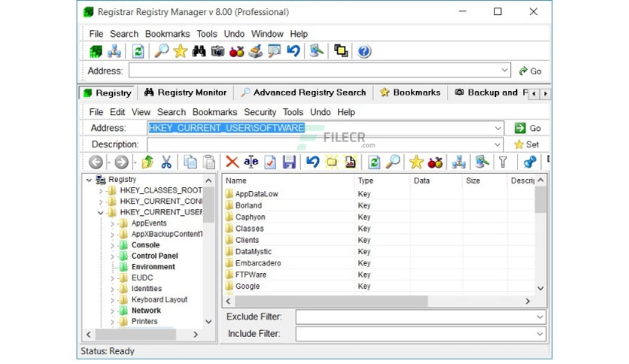Click the blue help question mark icon
Screen dimensions: 629x364
point(364,51)
